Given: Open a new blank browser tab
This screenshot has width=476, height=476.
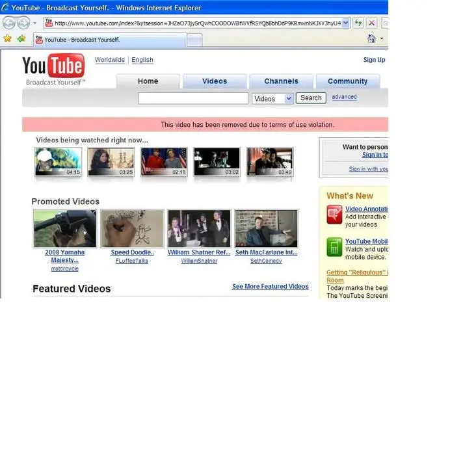Looking at the screenshot, I should coord(194,40).
